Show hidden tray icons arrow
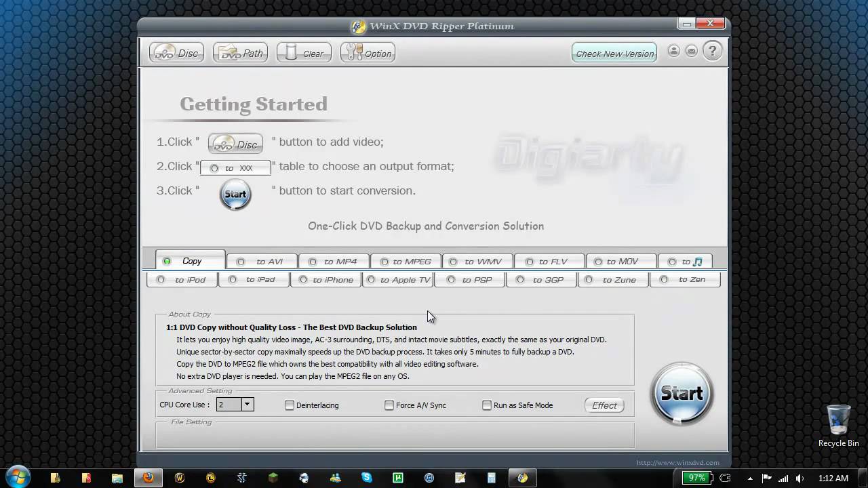The width and height of the screenshot is (868, 488). (x=750, y=479)
